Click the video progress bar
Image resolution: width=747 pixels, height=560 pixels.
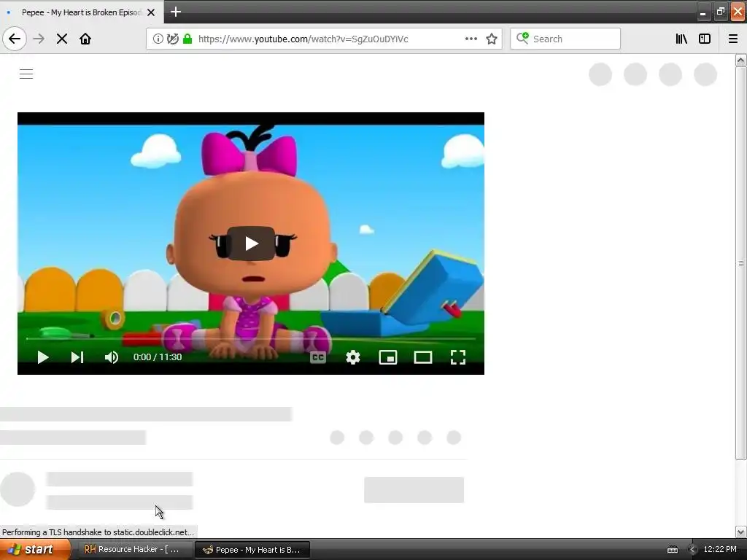coord(251,338)
